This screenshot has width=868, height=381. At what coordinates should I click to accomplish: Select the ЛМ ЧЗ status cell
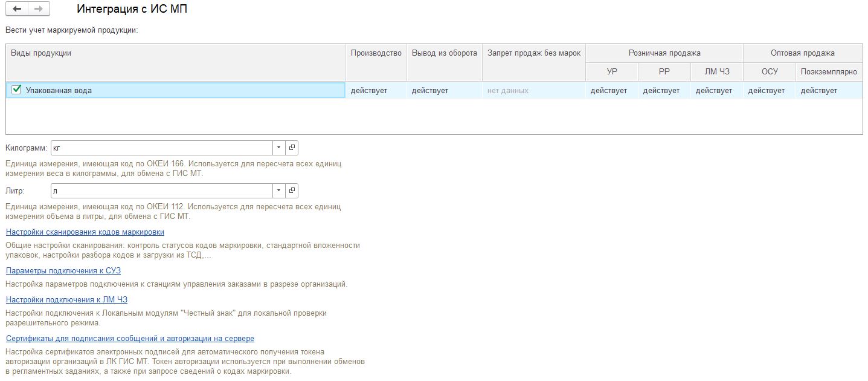pyautogui.click(x=716, y=91)
